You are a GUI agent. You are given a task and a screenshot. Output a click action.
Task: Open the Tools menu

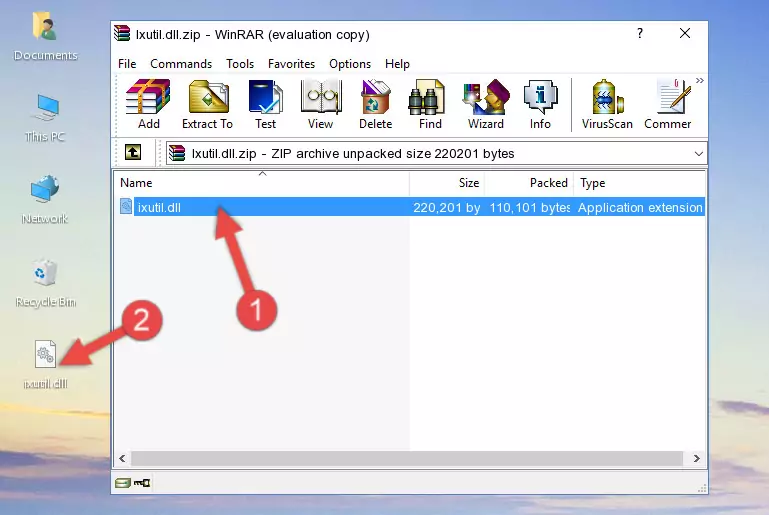(240, 64)
